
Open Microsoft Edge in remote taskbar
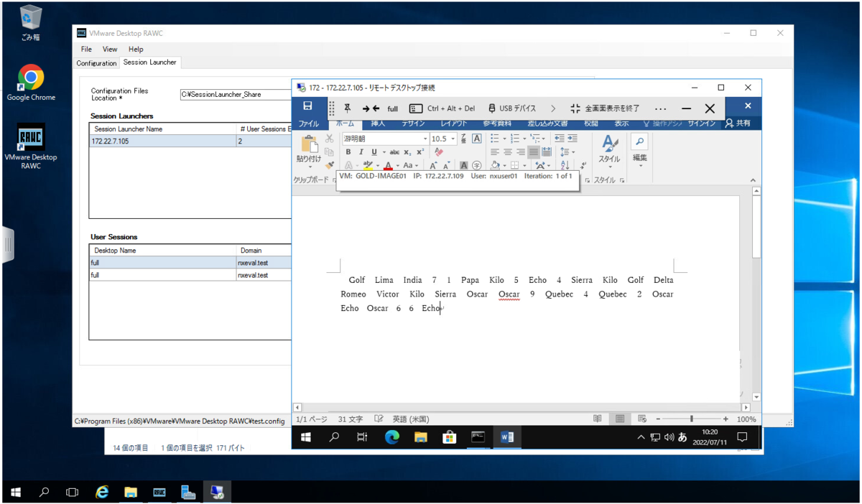(391, 437)
